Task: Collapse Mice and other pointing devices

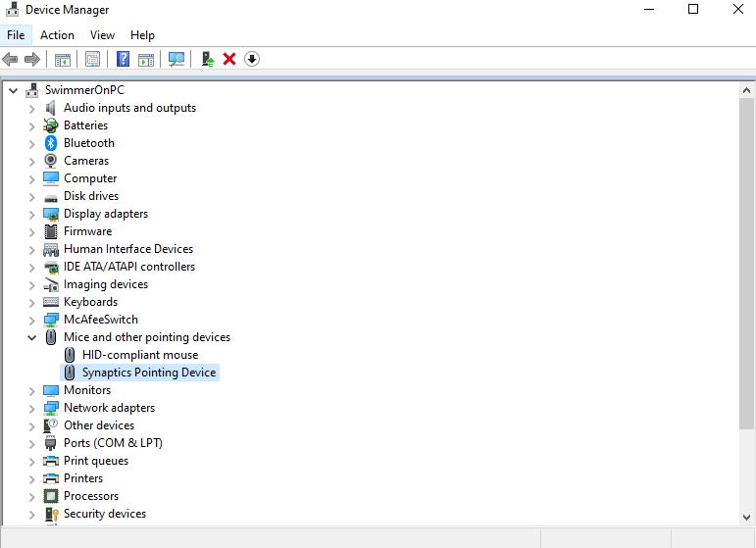Action: click(31, 338)
